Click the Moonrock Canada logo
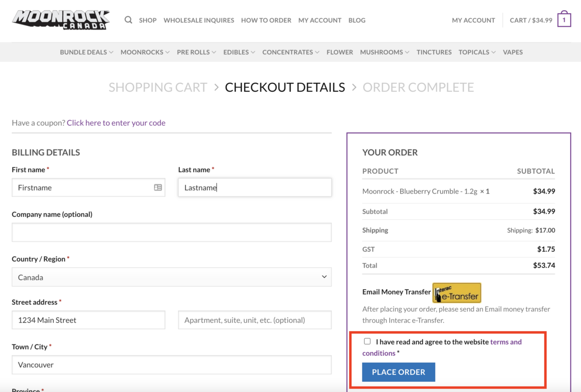This screenshot has width=581, height=392. click(x=60, y=20)
